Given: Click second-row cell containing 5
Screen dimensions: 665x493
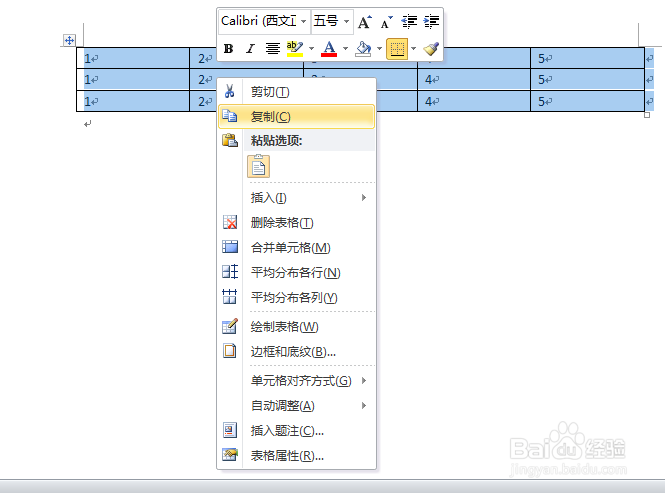Looking at the screenshot, I should pos(587,79).
